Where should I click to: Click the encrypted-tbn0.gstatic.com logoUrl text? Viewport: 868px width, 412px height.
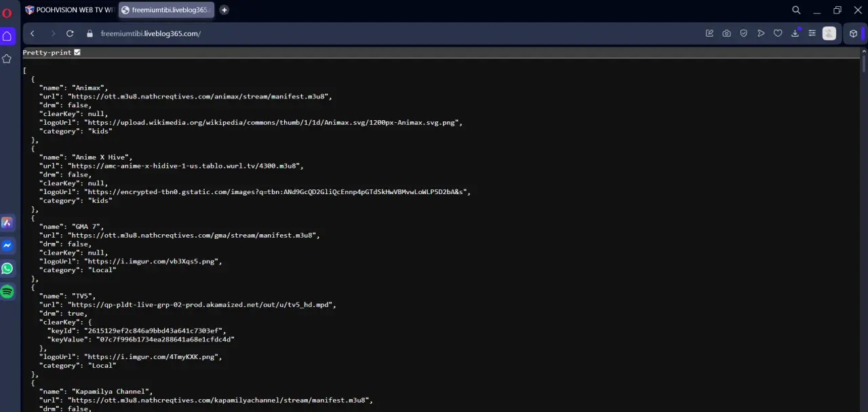click(277, 192)
